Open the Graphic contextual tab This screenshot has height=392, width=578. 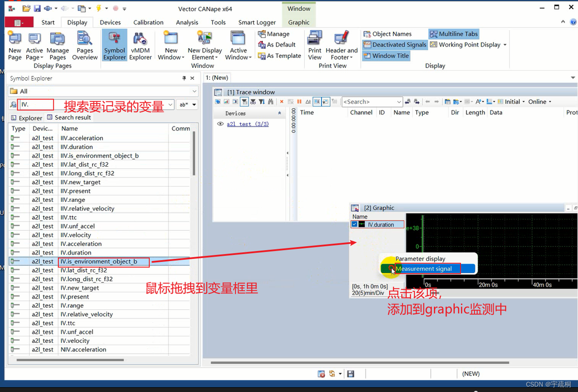pos(298,22)
